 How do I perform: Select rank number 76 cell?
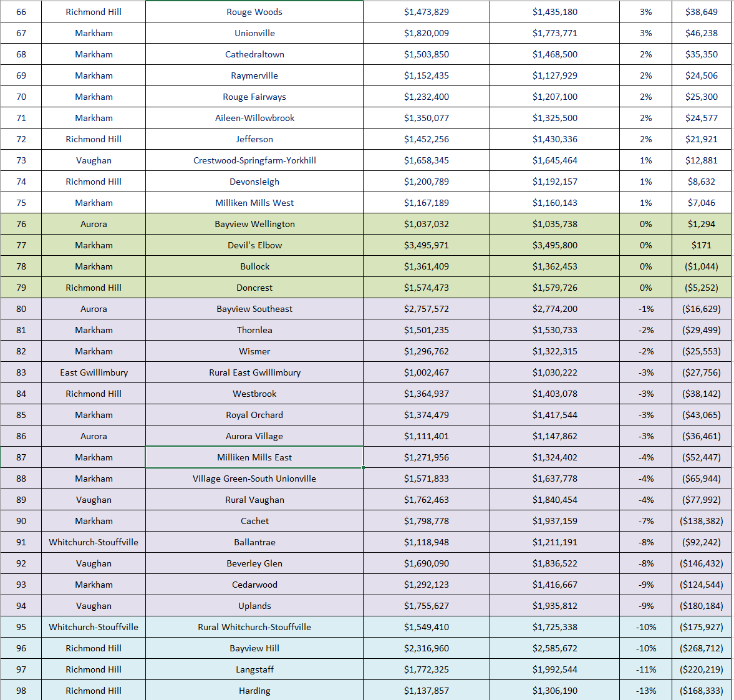(21, 224)
